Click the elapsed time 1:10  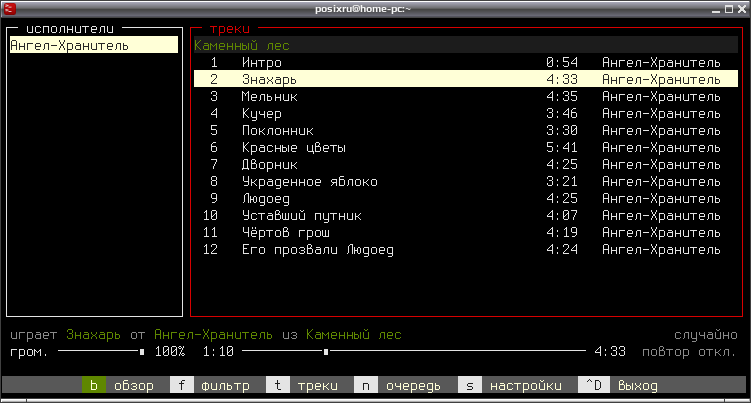(x=218, y=352)
